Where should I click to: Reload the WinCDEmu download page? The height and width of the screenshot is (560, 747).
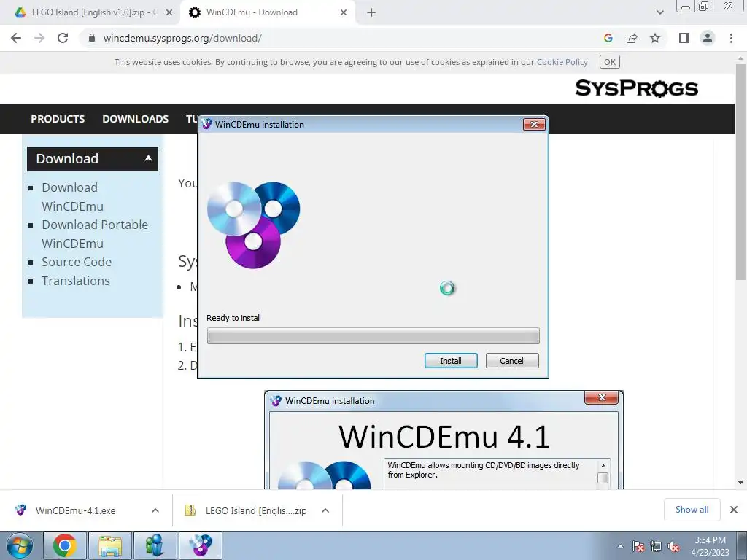pos(63,38)
